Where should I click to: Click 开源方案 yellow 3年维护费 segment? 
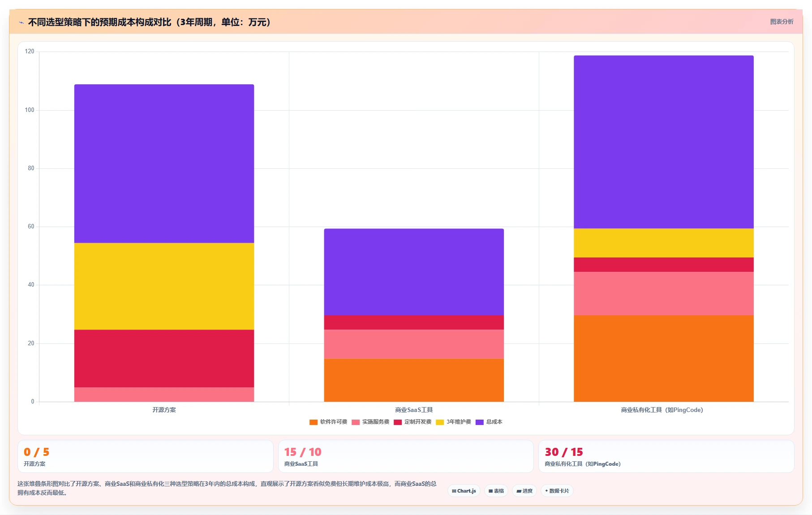164,287
